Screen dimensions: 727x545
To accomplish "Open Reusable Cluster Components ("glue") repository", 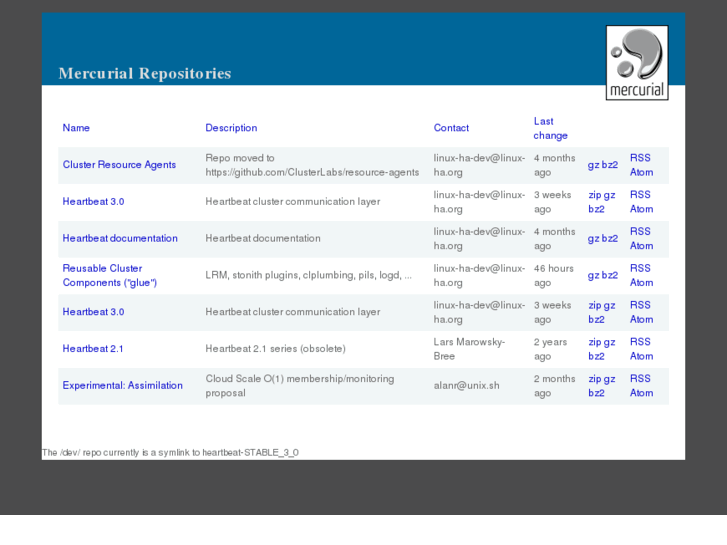I will (110, 276).
